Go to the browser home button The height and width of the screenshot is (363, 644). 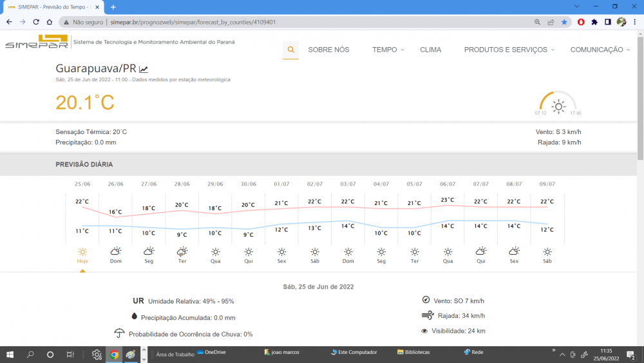pyautogui.click(x=50, y=22)
